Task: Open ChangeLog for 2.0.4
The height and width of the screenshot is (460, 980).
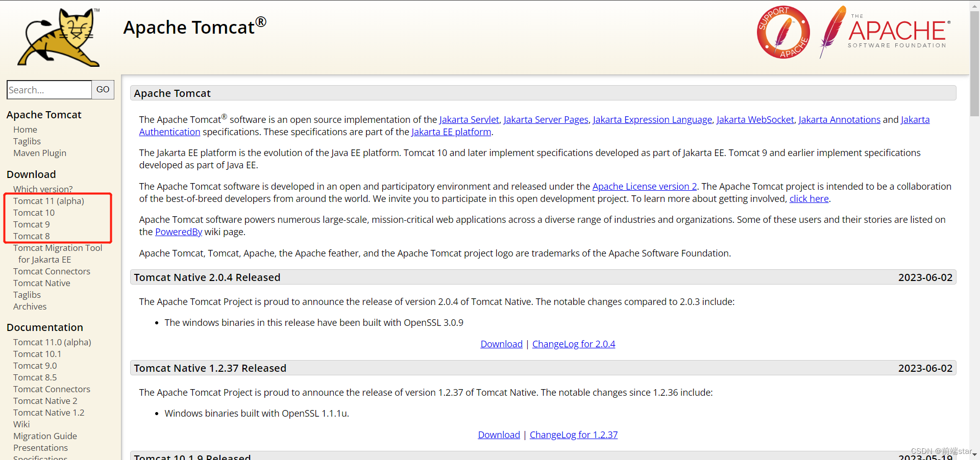Action: tap(574, 344)
